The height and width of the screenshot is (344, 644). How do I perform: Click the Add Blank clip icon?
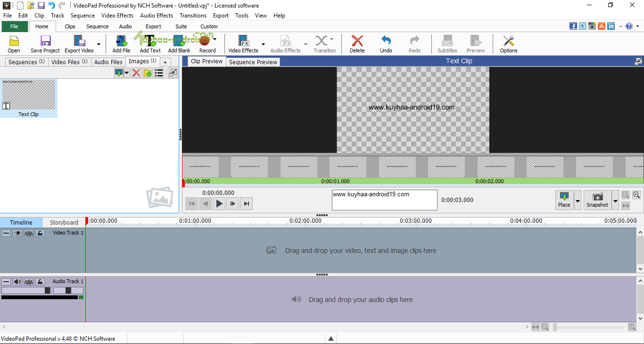[179, 44]
